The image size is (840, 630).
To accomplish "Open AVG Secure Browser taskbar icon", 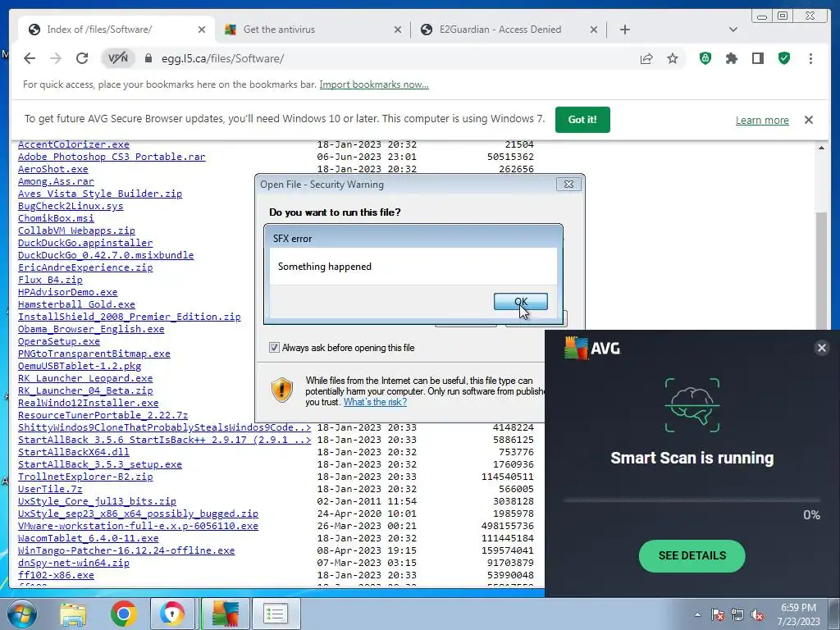I will coord(171,614).
